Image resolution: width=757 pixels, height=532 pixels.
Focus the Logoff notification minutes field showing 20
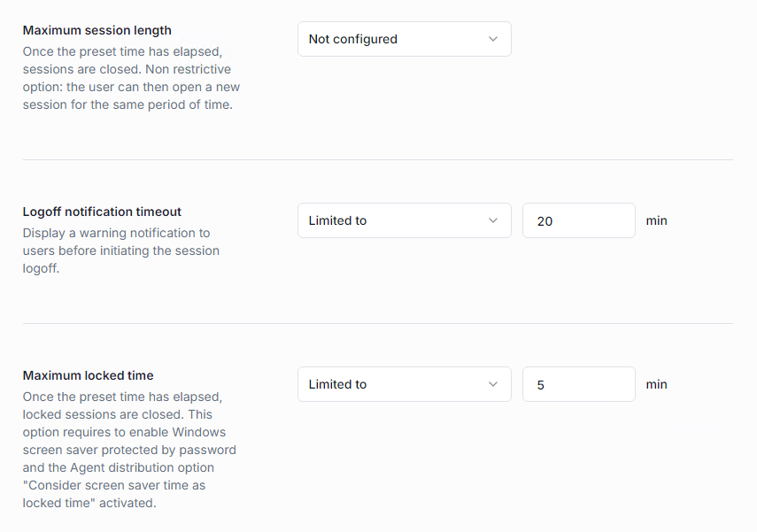(578, 220)
